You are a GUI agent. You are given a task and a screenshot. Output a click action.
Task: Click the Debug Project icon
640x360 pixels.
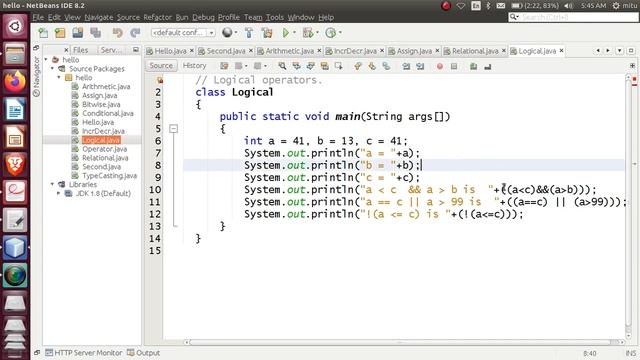(x=308, y=33)
